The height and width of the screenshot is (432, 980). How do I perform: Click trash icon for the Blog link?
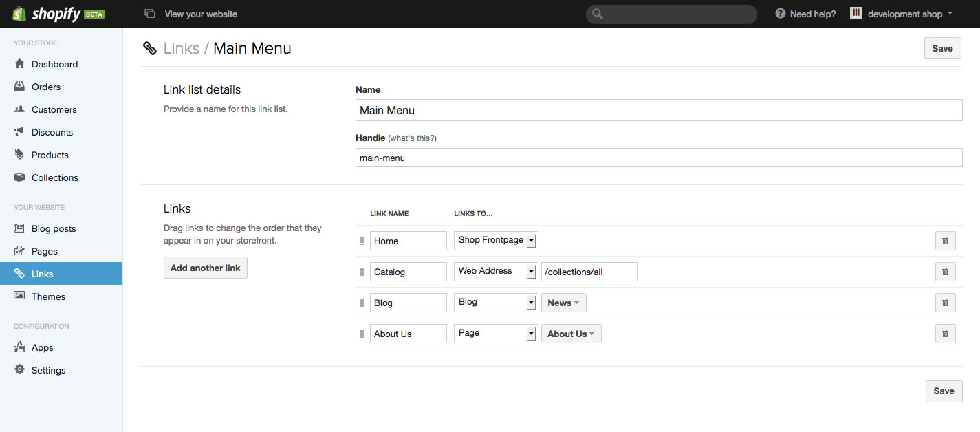(x=945, y=303)
